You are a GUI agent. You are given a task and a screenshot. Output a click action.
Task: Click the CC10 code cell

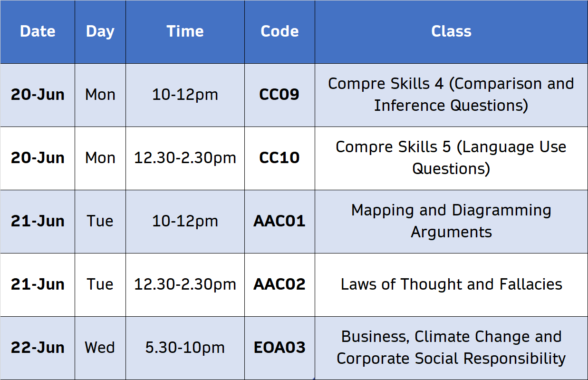click(x=280, y=158)
